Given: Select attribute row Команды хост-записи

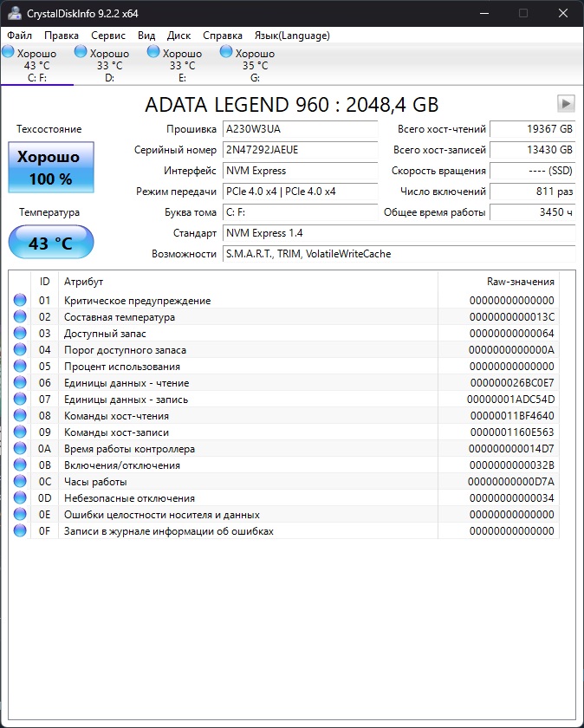Looking at the screenshot, I should 283,432.
